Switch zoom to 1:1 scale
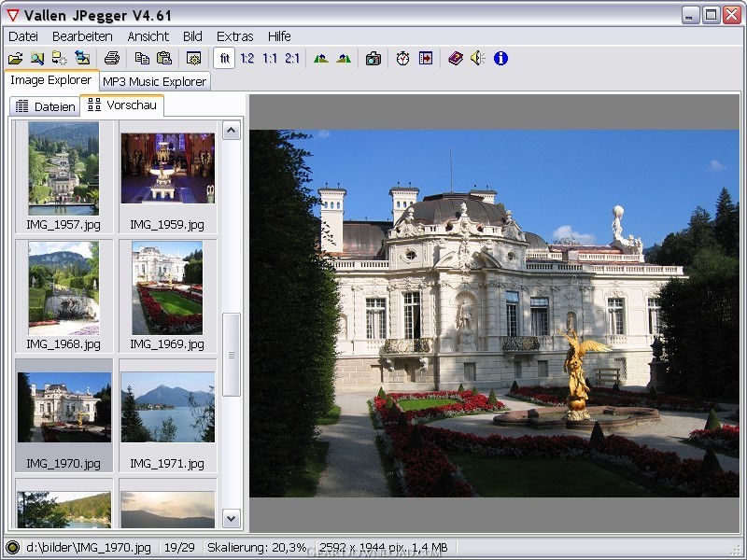The height and width of the screenshot is (560, 747). coord(270,58)
